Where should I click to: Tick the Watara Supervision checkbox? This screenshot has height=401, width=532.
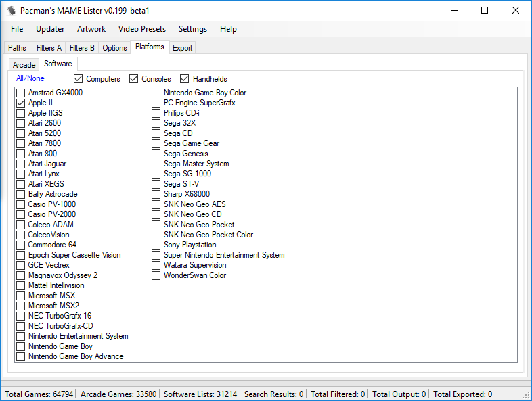point(156,265)
